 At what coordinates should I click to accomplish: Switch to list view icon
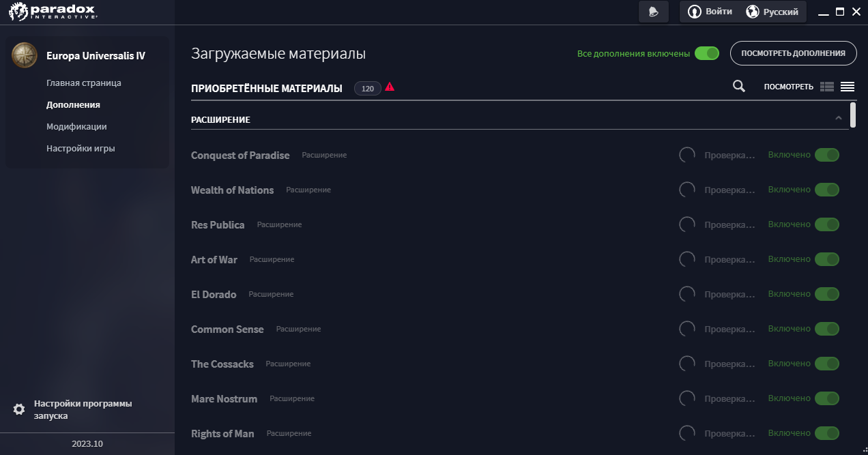point(848,87)
